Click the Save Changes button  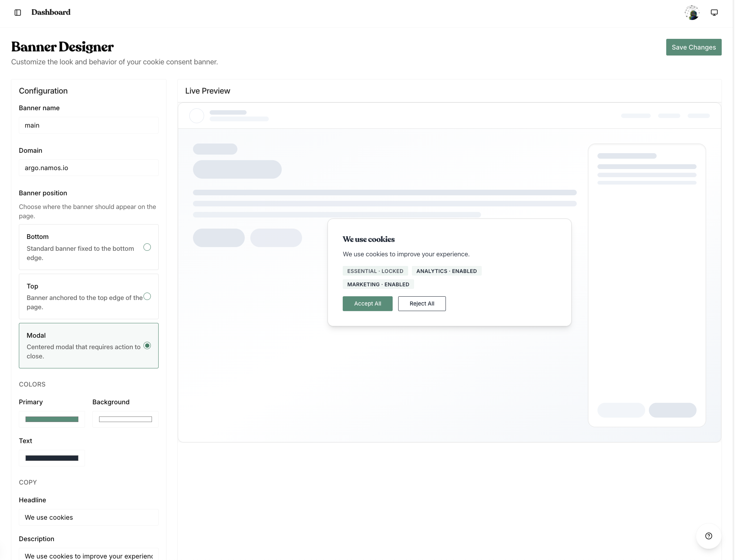[x=694, y=47]
